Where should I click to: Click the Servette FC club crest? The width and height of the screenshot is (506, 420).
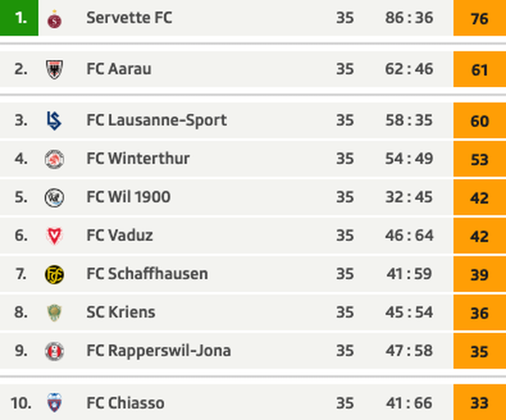point(54,19)
